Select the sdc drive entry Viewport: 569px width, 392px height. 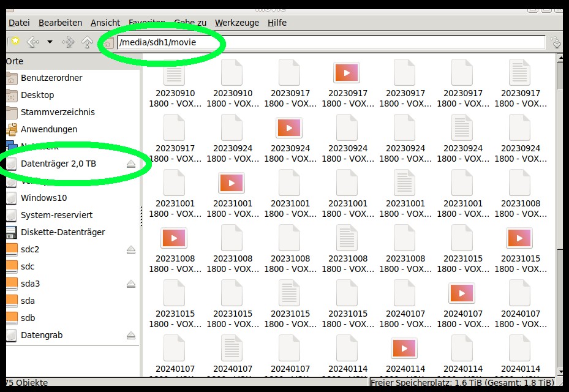72,266
